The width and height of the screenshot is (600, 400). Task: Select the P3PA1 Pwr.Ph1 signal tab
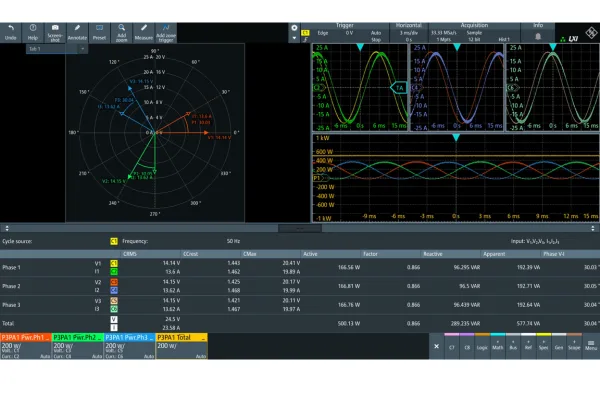tap(26, 346)
